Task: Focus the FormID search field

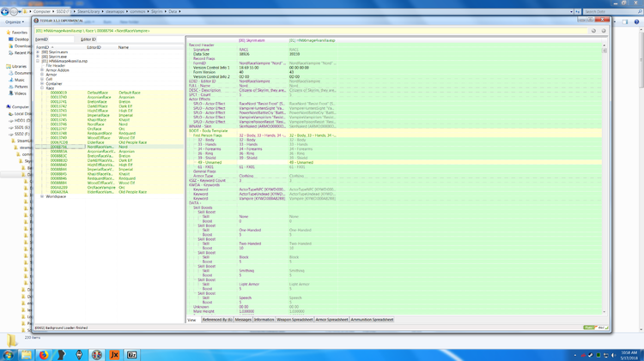Action: [61, 39]
